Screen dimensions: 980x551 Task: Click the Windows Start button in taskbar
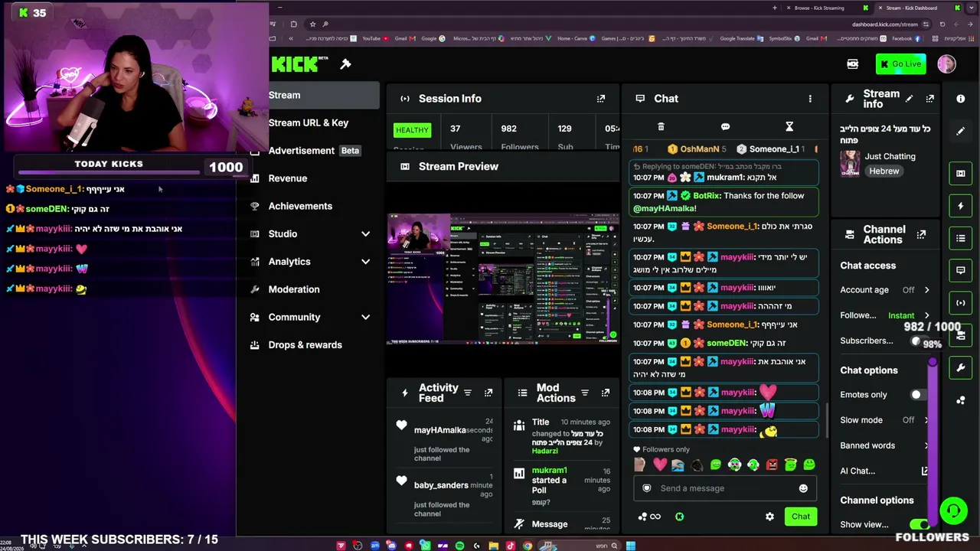click(x=630, y=546)
